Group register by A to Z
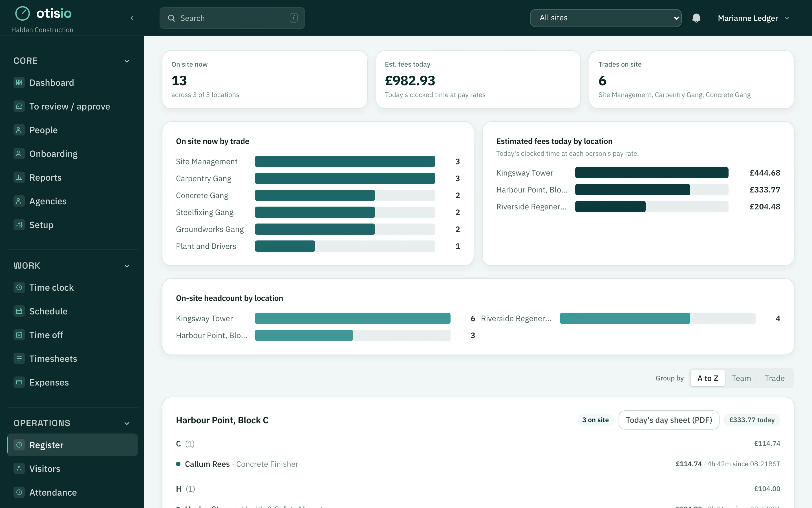Screen dimensions: 812x508 708,378
